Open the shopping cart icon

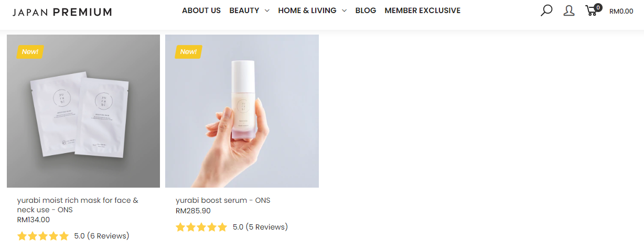pyautogui.click(x=593, y=10)
